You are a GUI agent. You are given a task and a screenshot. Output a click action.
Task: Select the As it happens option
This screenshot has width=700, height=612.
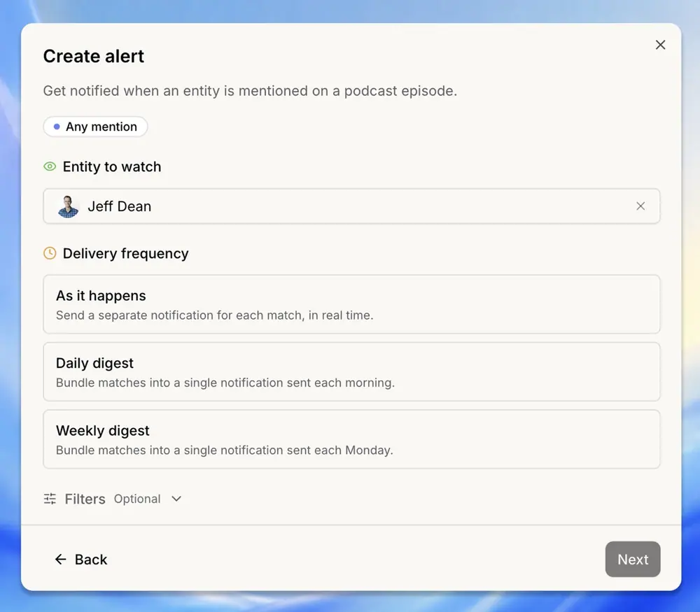(x=351, y=304)
